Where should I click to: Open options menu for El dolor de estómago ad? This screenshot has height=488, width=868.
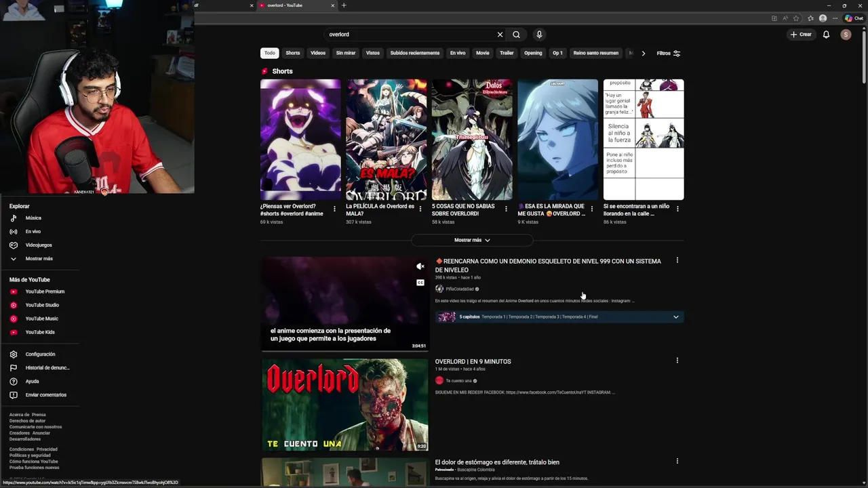[x=677, y=461]
